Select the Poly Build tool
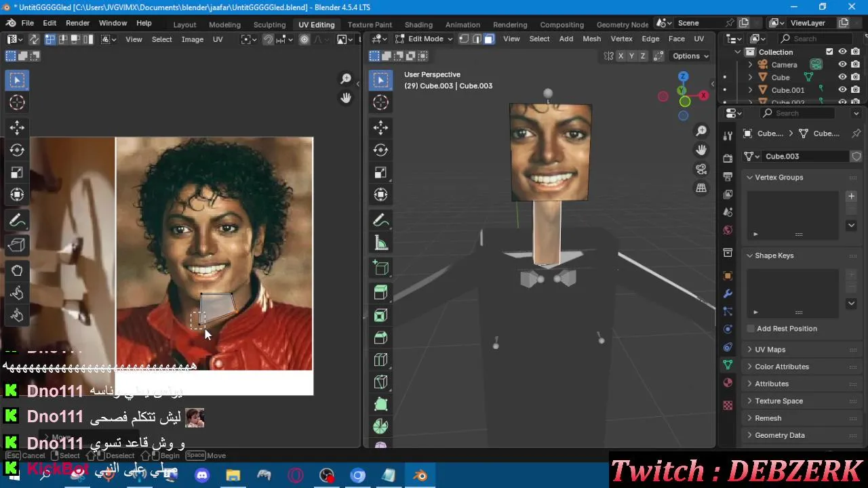This screenshot has width=868, height=488. click(x=380, y=405)
